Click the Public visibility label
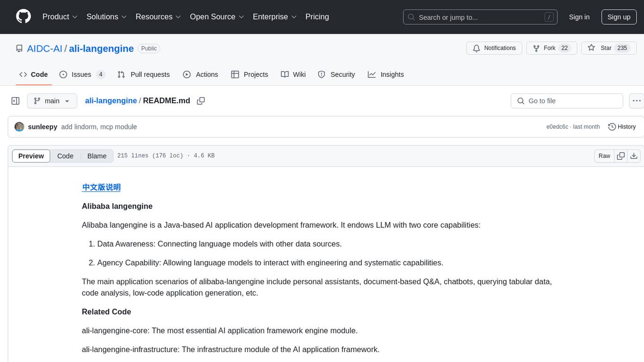 (x=149, y=48)
